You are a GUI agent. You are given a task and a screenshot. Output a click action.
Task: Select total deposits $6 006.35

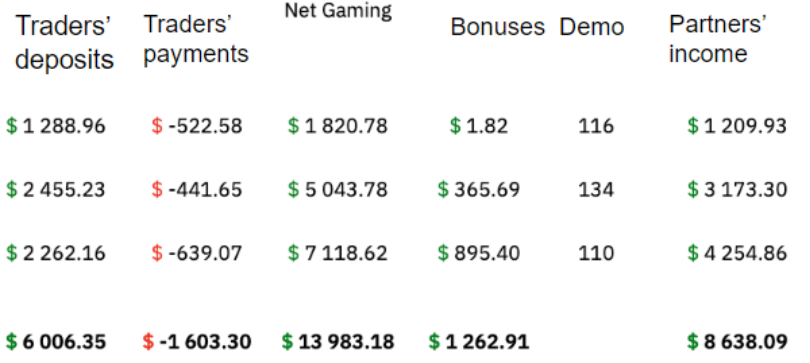coord(56,341)
